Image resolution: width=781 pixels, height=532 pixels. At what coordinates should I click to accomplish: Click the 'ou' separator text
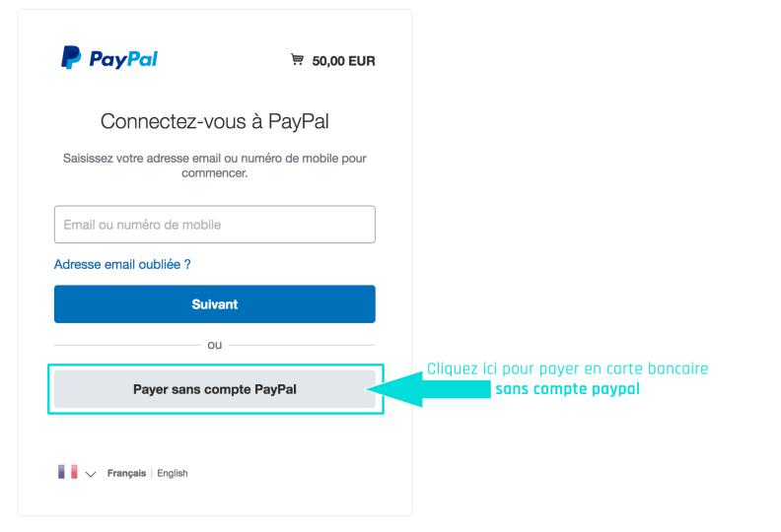[x=215, y=345]
